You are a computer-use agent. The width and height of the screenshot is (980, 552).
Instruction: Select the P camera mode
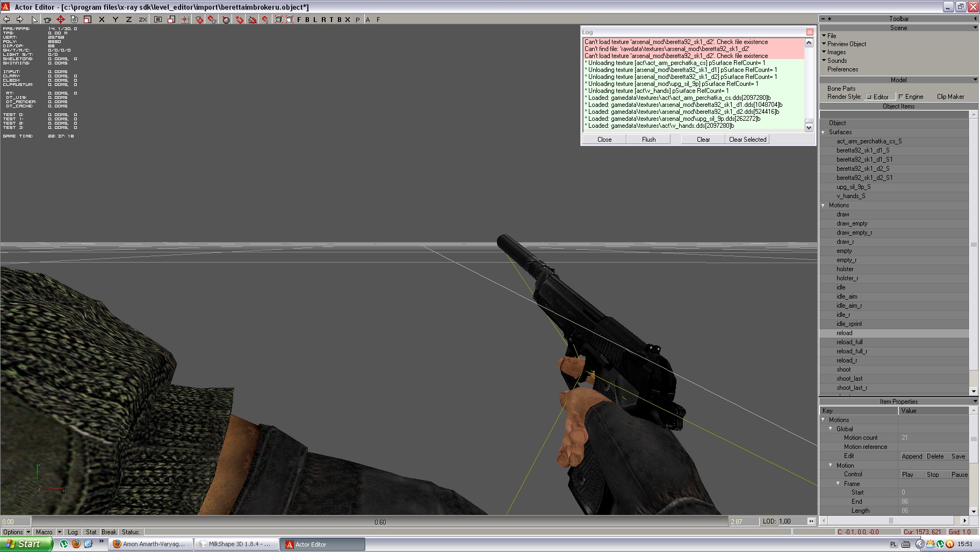358,19
